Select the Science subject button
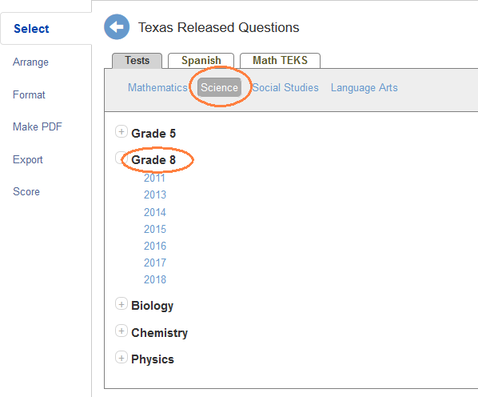478x397 pixels. pos(219,88)
